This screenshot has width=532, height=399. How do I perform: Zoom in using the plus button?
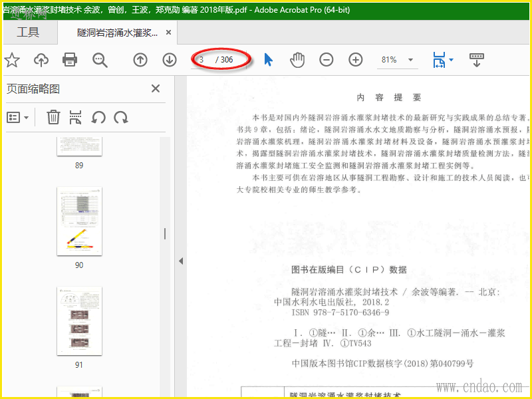coord(356,60)
